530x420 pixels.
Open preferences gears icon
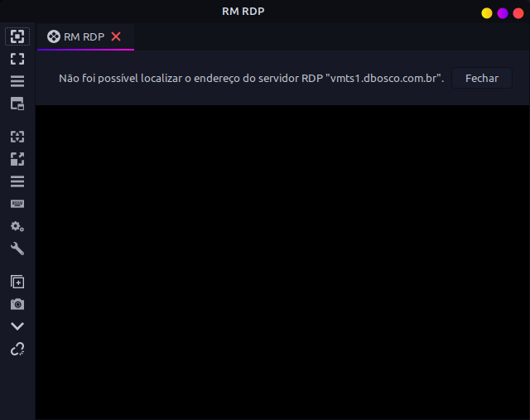tap(17, 226)
